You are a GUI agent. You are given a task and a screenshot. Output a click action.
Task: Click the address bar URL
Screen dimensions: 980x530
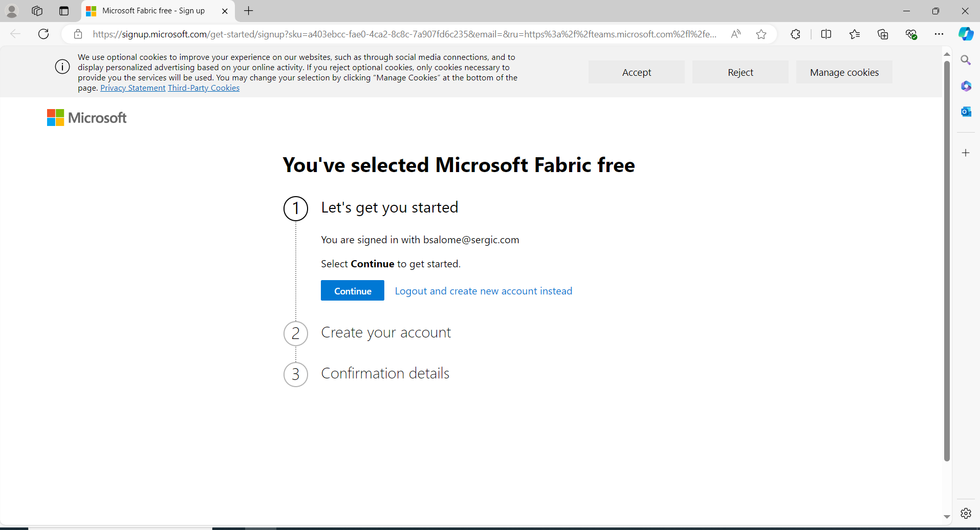404,34
